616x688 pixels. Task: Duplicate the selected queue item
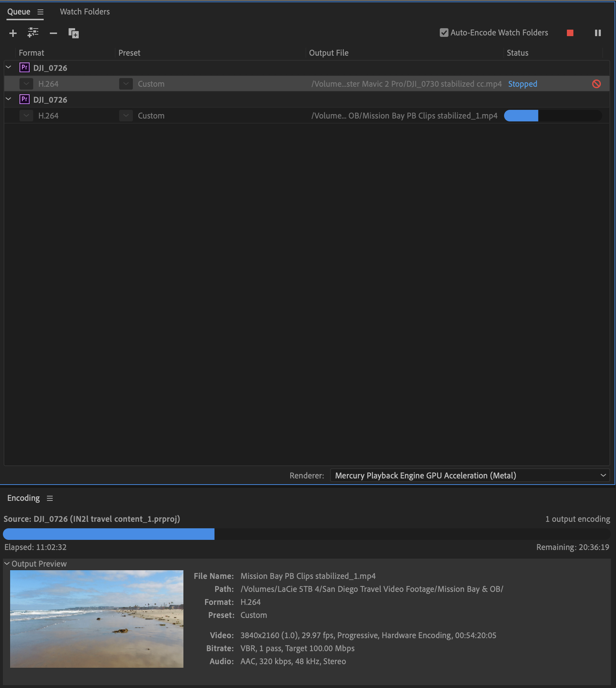(73, 33)
